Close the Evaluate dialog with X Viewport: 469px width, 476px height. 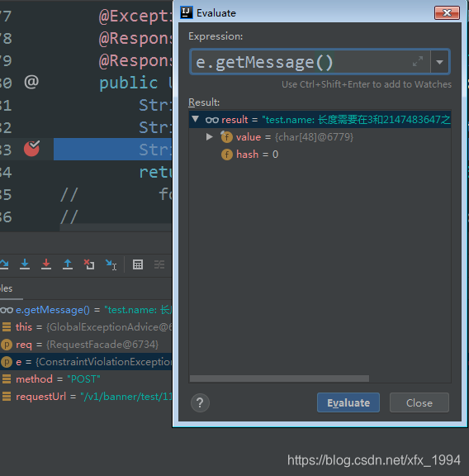tap(447, 12)
